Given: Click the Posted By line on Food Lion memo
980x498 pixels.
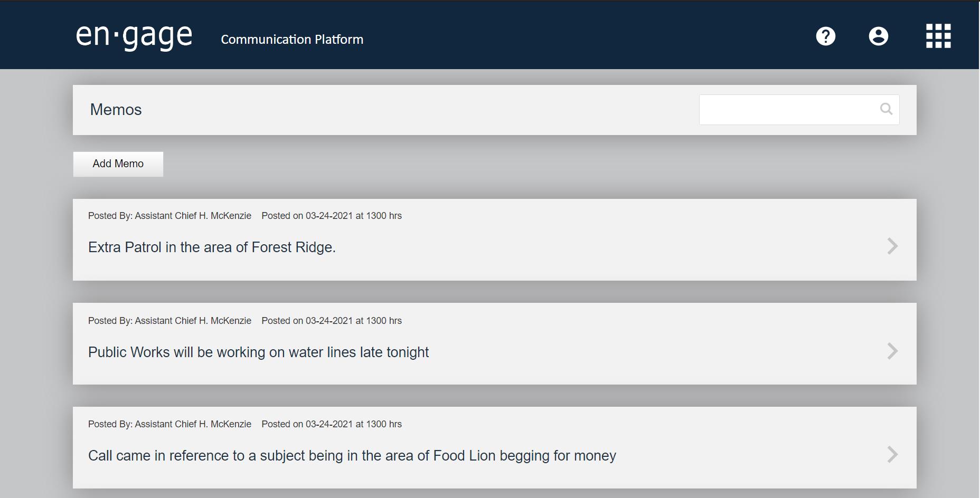Looking at the screenshot, I should click(x=169, y=424).
